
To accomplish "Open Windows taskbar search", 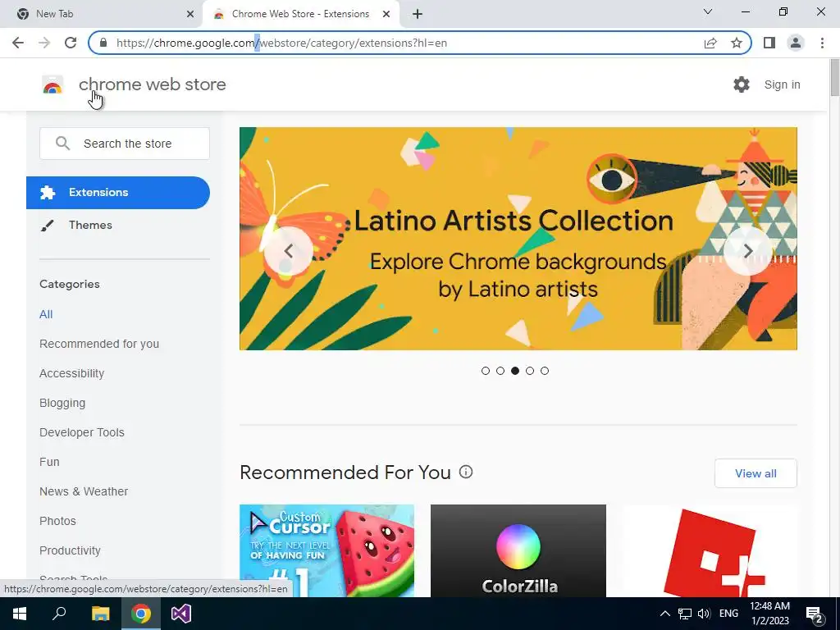I will (59, 614).
